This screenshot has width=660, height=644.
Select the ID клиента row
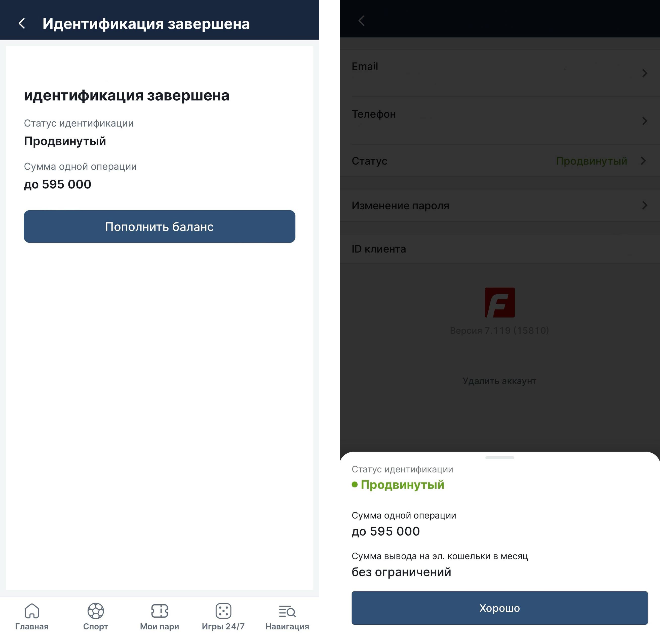click(x=500, y=249)
